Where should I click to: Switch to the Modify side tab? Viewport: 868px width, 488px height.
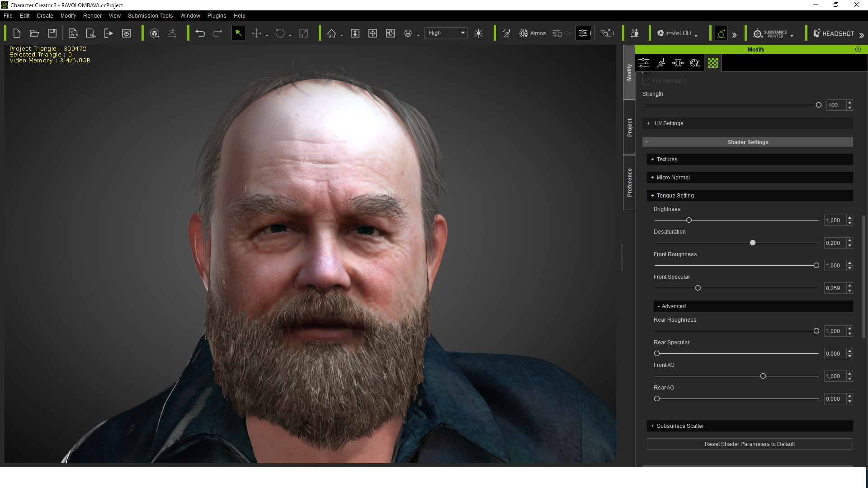pos(629,72)
